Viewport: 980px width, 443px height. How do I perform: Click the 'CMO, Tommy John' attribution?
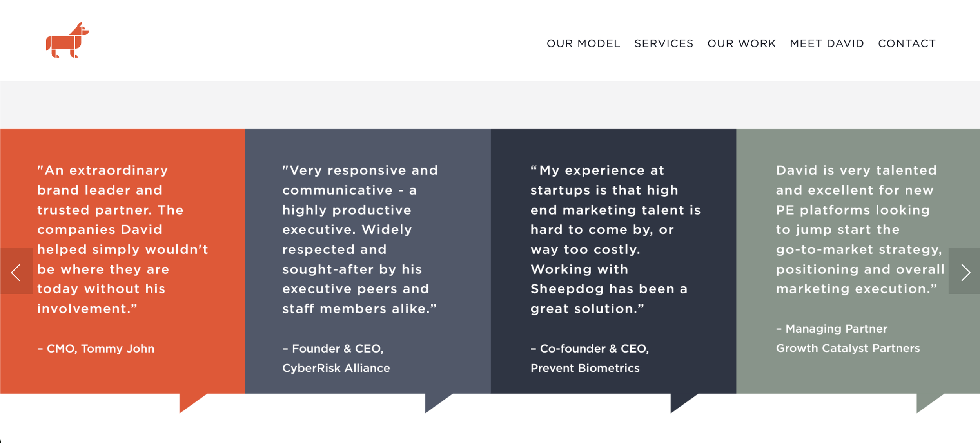(96, 348)
